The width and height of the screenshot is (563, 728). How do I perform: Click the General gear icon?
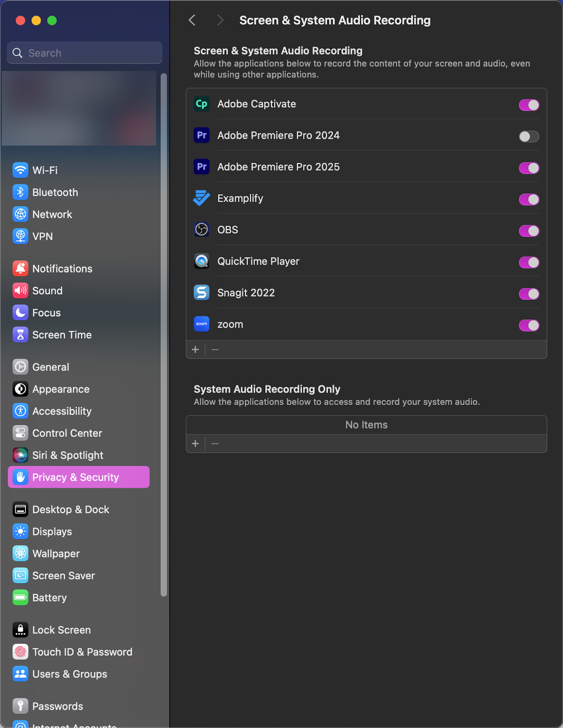point(20,367)
